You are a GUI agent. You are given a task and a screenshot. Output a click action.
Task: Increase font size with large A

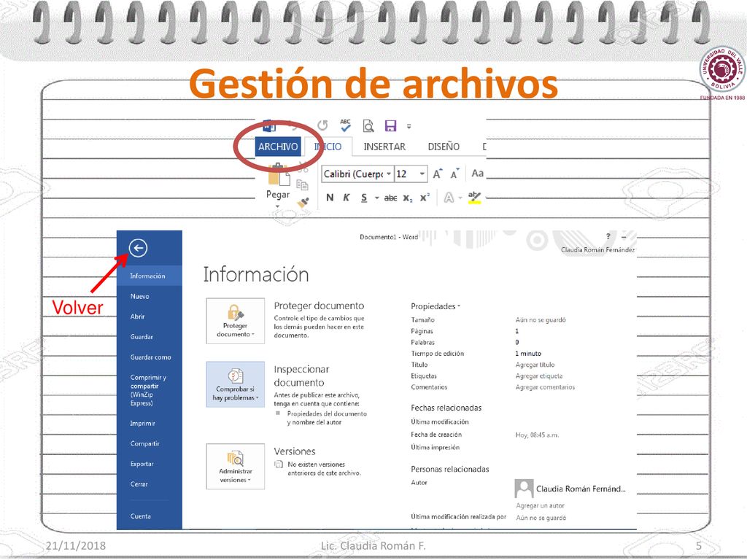[438, 174]
